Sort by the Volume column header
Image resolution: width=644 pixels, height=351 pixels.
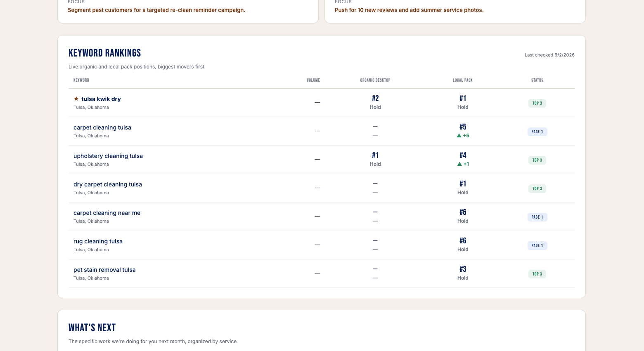[313, 80]
